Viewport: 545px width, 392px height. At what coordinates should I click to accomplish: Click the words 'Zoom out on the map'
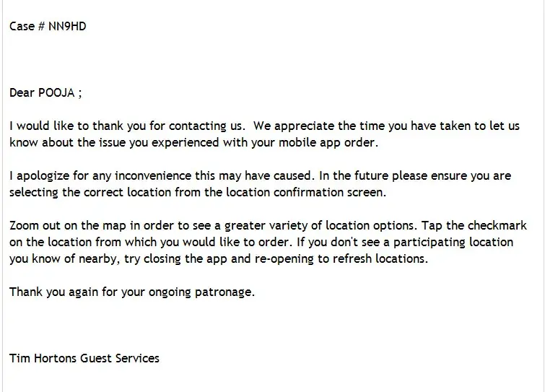65,225
